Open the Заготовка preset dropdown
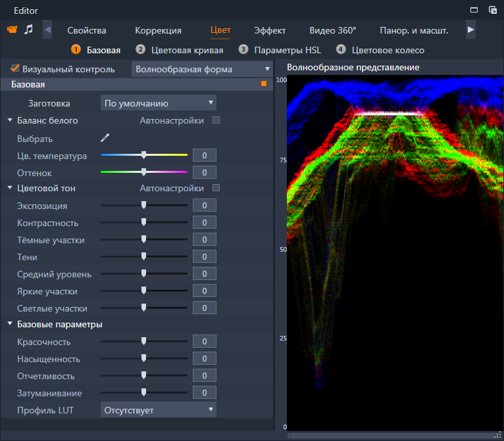Viewport: 504px width, 441px height. coord(159,103)
